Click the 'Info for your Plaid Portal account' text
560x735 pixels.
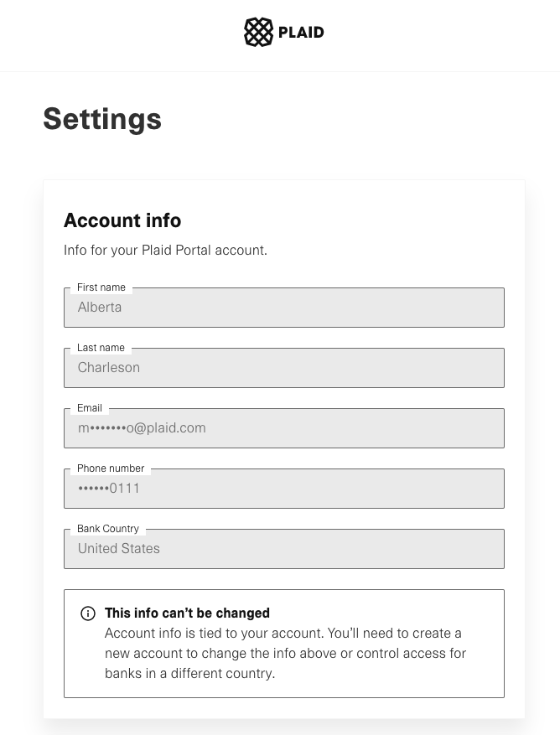coord(165,250)
